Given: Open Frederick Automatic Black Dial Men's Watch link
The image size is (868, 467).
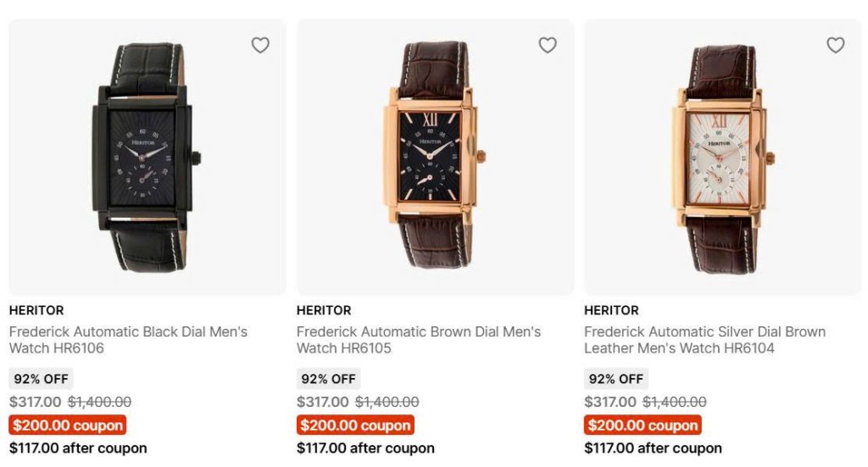Looking at the screenshot, I should click(128, 339).
